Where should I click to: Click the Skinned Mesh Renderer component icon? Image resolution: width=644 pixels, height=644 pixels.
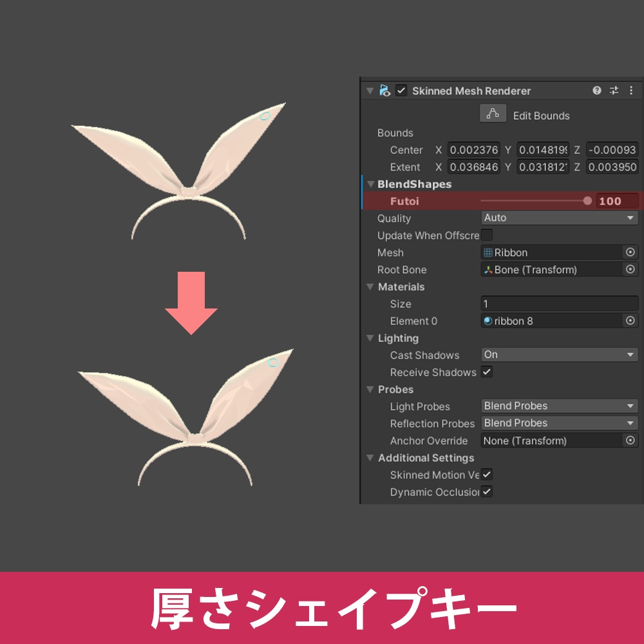point(384,90)
